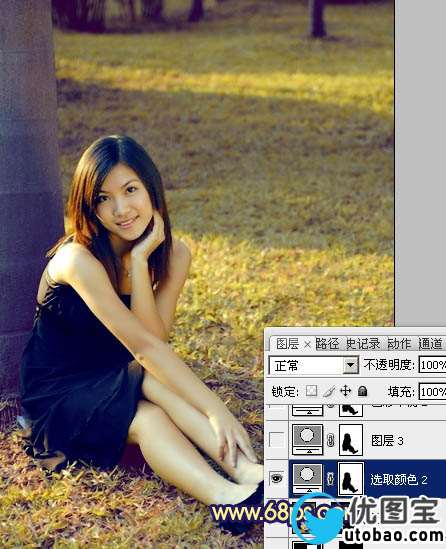Viewport: 446px width, 549px height.
Task: Switch to the 路径 tab
Action: [327, 344]
